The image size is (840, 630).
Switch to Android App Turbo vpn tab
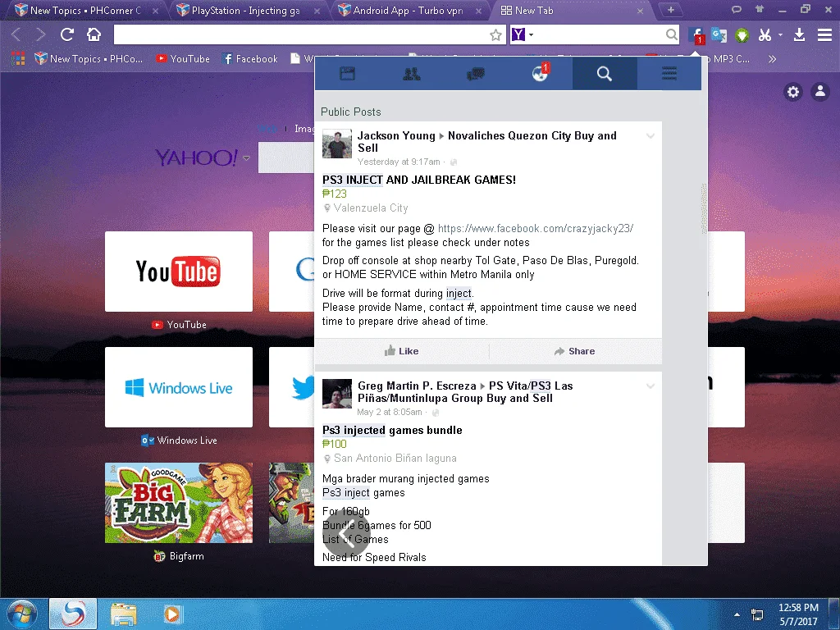pos(408,10)
